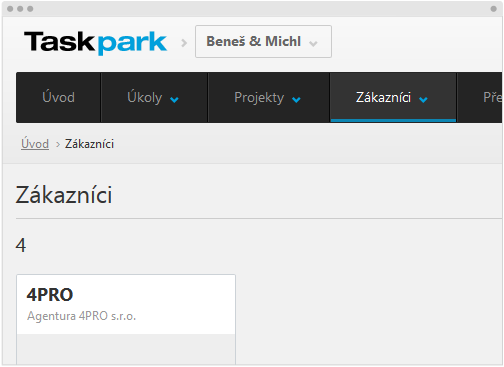Click the section letter 4 label
The image size is (504, 367).
(21, 246)
